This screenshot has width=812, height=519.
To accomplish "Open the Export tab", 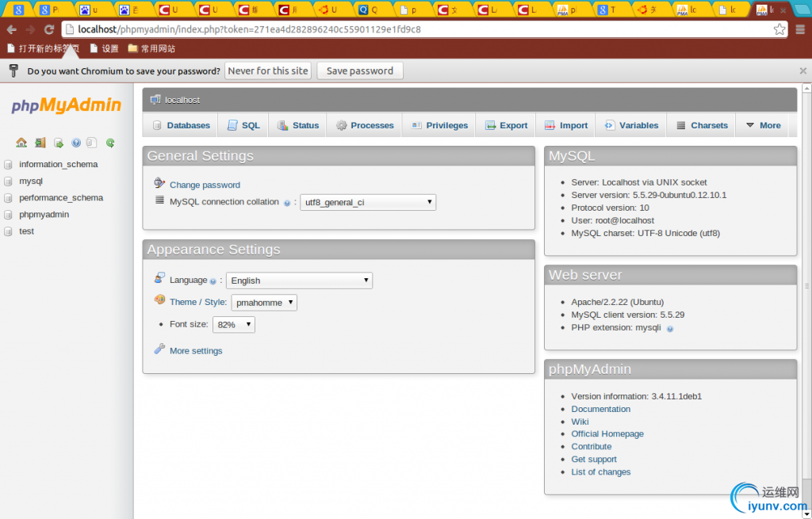I will (x=506, y=125).
